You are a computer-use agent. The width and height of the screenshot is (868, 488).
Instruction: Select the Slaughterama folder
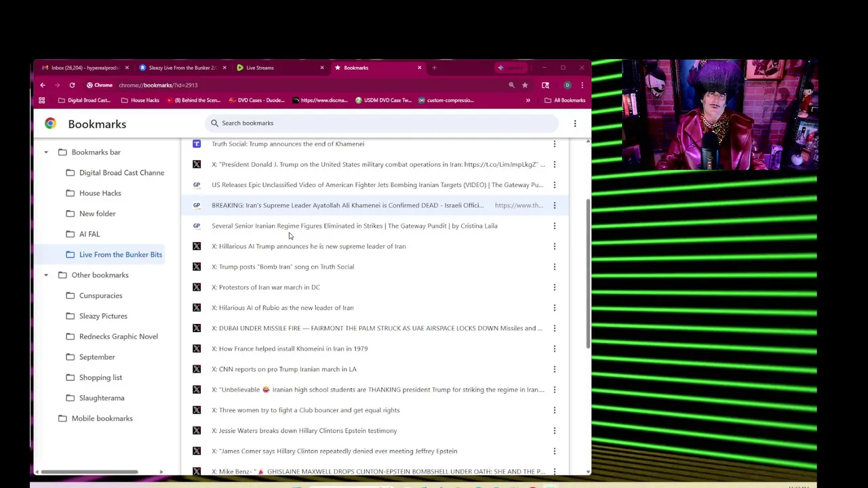click(x=102, y=398)
